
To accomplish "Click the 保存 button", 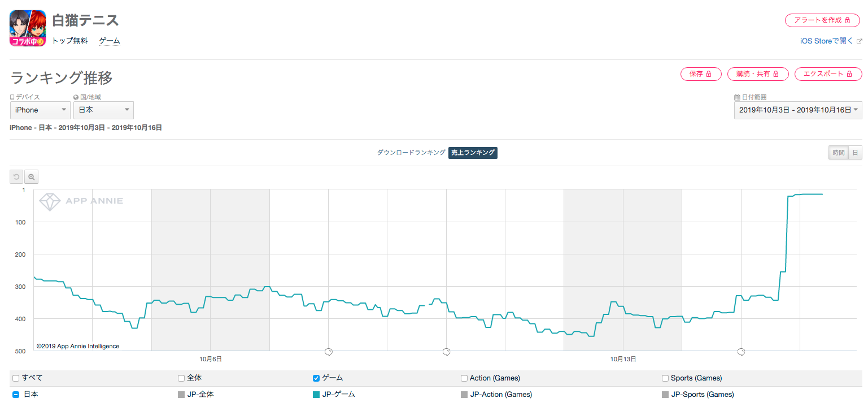I will [x=701, y=74].
